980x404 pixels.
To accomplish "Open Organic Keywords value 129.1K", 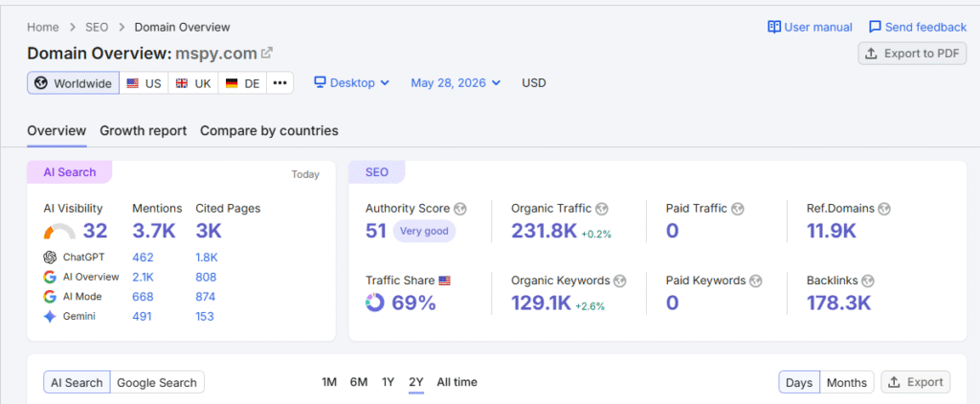I will tap(542, 303).
